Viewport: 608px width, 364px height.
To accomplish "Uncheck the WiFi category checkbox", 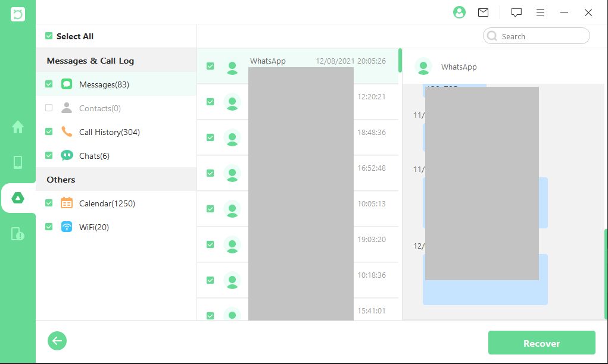I will [x=49, y=227].
